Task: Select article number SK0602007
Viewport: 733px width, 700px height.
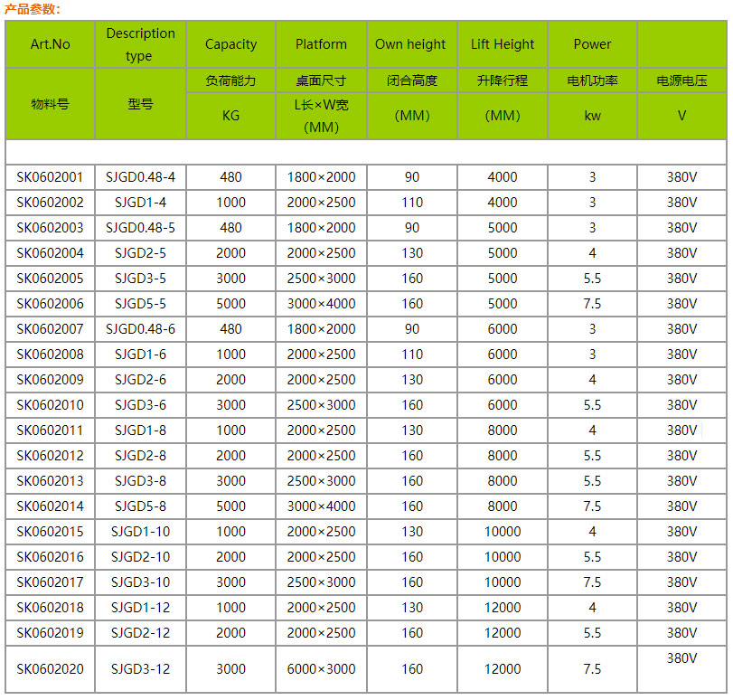Action: coord(50,329)
